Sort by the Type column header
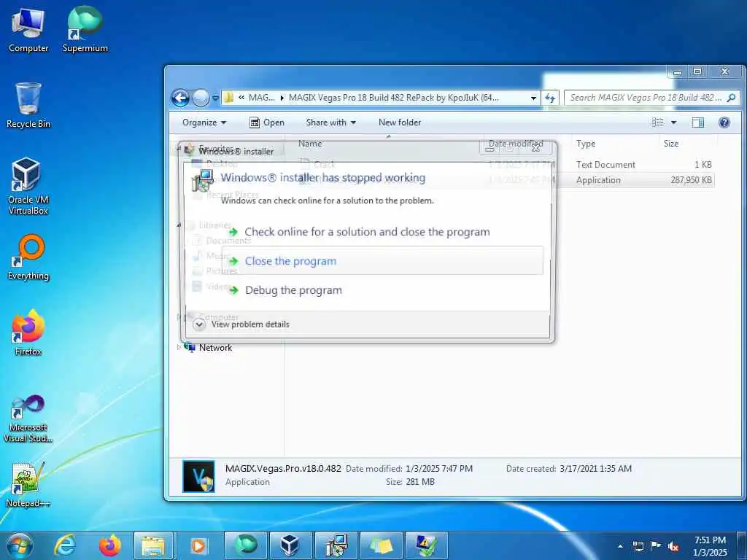The width and height of the screenshot is (747, 560). 586,144
